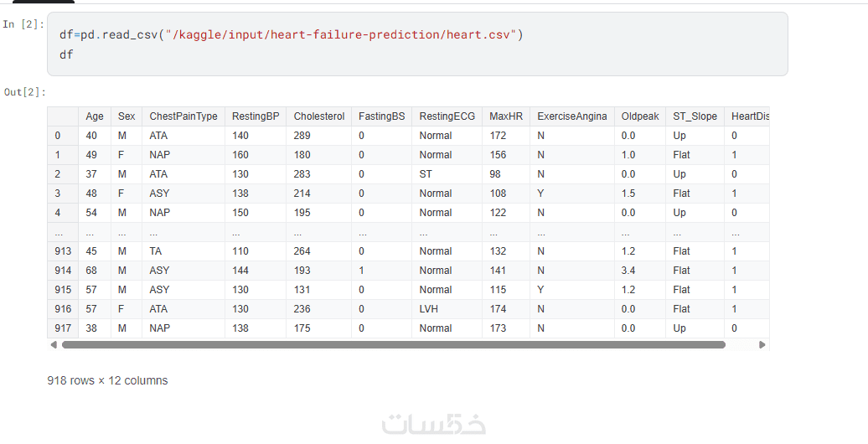This screenshot has width=868, height=444.
Task: Click the right arrow of the horizontal scrollbar
Action: [762, 345]
